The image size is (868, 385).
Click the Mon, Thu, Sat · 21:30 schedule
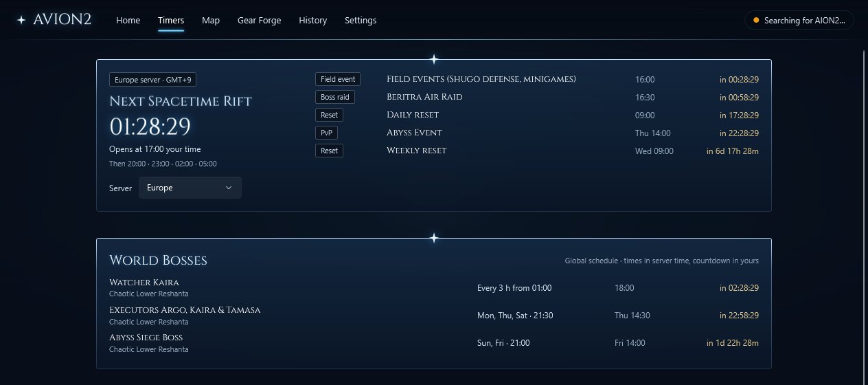(x=516, y=316)
